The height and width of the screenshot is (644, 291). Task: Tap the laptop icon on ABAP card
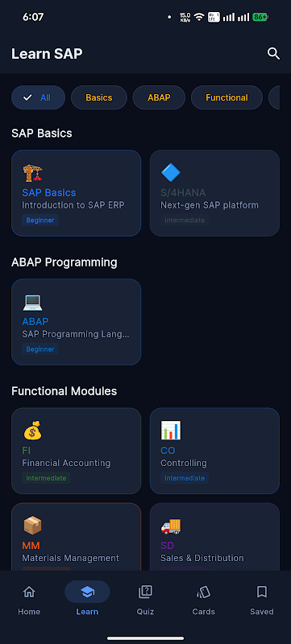32,302
